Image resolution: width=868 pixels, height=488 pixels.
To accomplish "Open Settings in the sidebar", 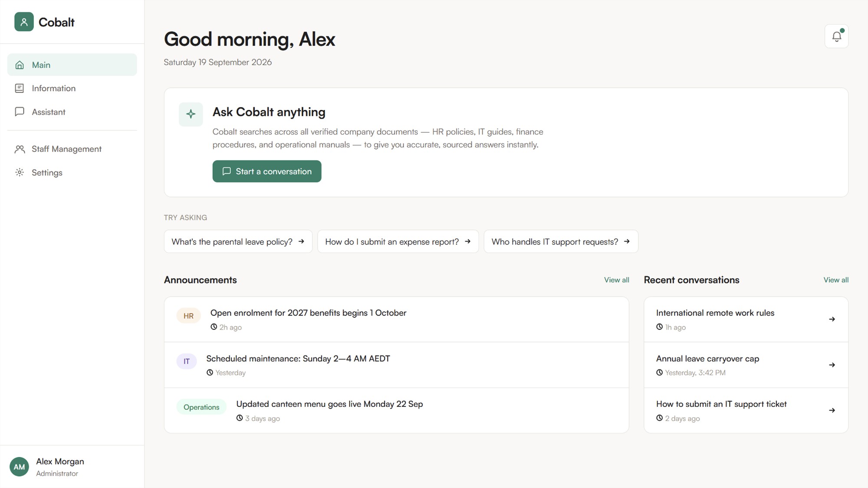I will point(72,172).
